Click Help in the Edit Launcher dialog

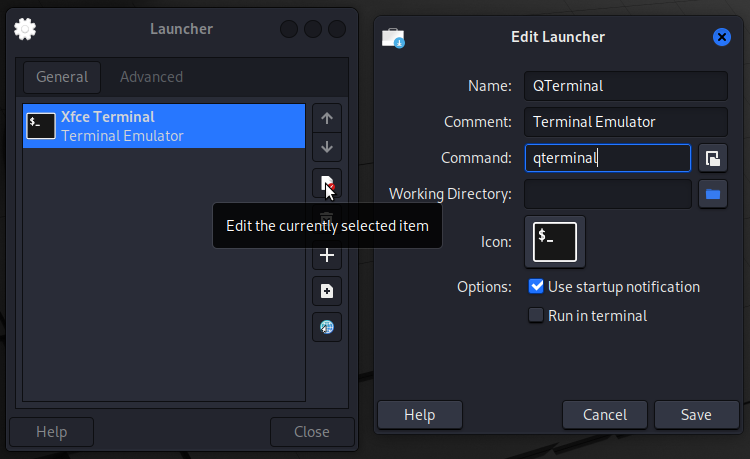coord(419,415)
